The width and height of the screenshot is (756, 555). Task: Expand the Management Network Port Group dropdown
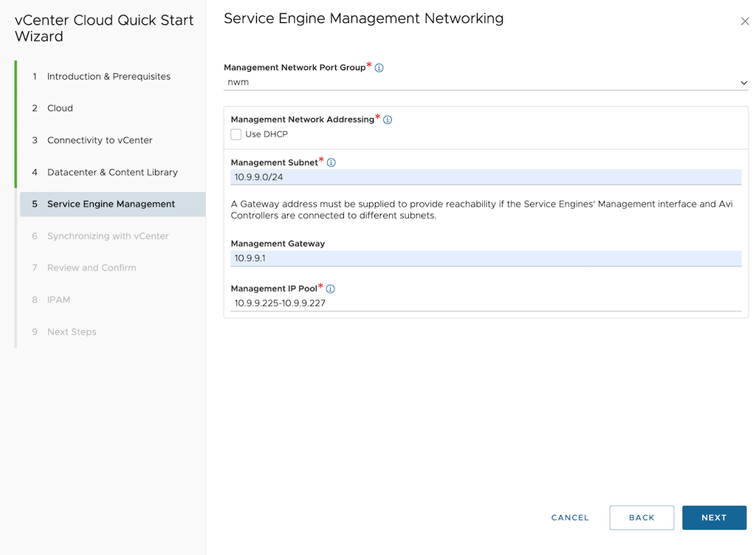pyautogui.click(x=486, y=83)
